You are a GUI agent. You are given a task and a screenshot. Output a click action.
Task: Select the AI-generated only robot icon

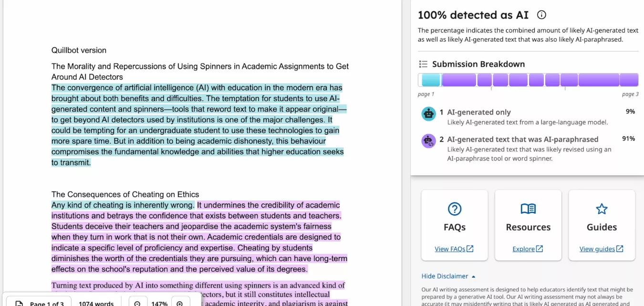coord(428,114)
